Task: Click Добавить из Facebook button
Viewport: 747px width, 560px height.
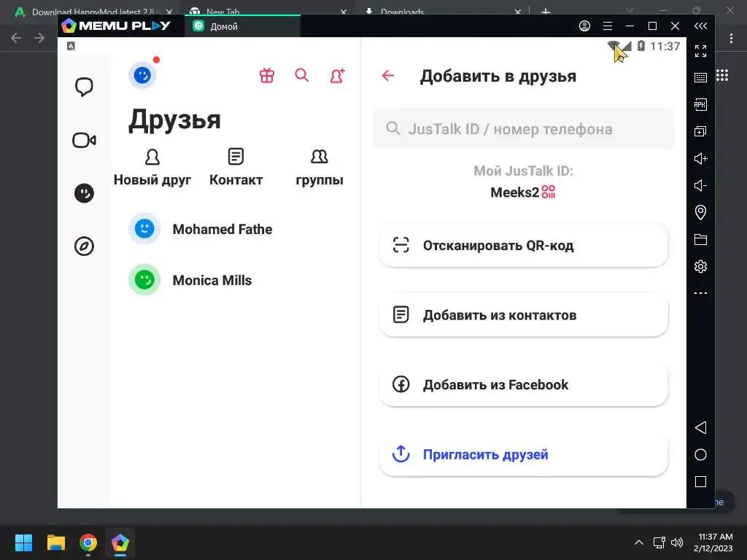Action: 524,384
